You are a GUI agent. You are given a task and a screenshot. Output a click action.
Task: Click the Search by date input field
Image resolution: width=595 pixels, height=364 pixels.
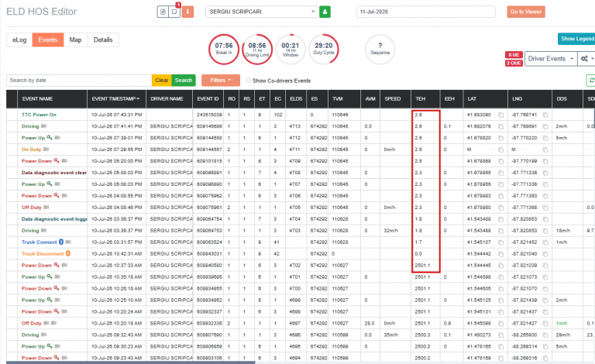pyautogui.click(x=79, y=81)
